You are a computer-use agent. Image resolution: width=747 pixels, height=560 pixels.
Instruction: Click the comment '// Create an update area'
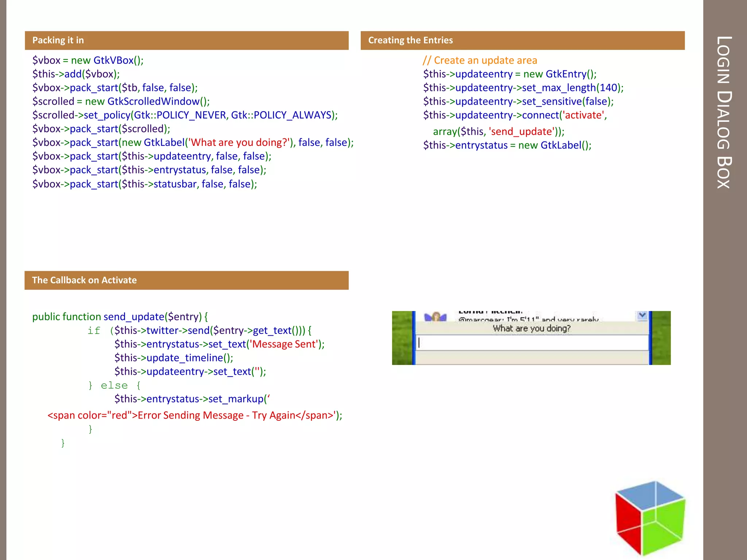(480, 60)
